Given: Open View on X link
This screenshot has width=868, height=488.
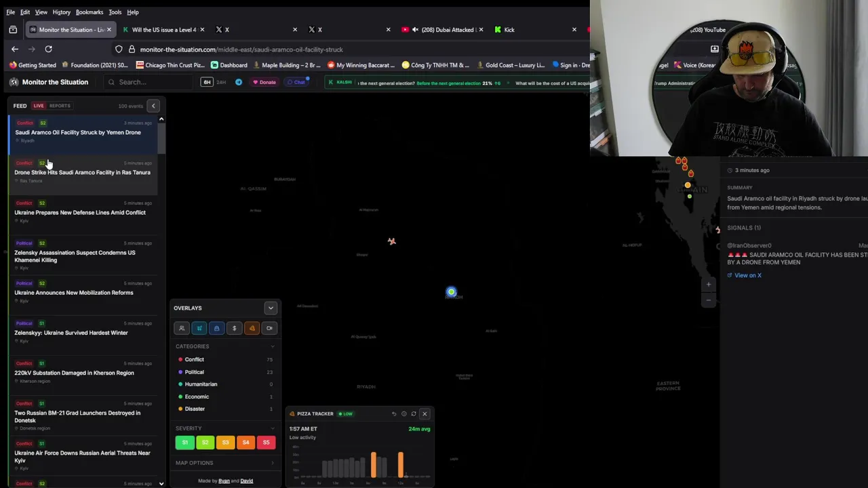Looking at the screenshot, I should coord(745,275).
